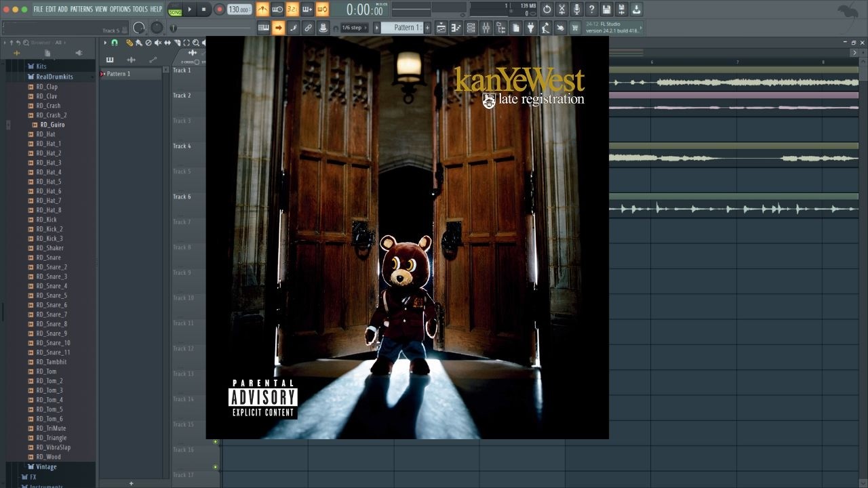Expand the Vintage folder
Screen dimensions: 868x488
46,467
